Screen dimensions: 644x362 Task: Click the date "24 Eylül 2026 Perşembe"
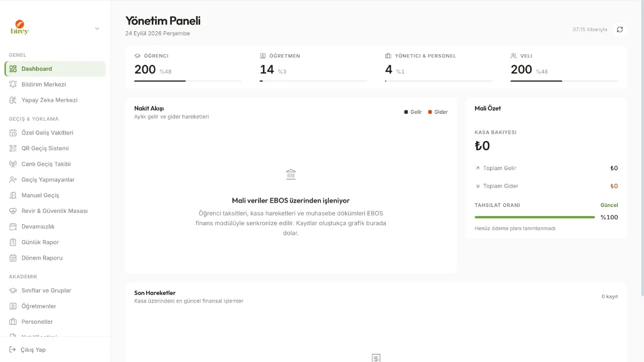coord(158,33)
